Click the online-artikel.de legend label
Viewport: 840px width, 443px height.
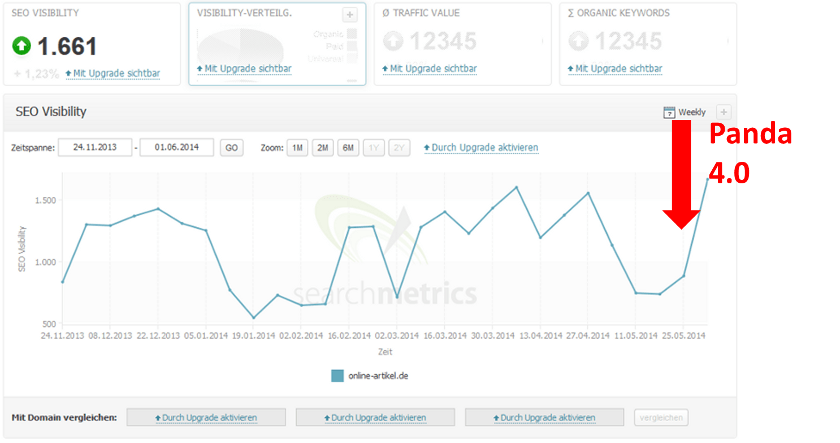tap(378, 376)
